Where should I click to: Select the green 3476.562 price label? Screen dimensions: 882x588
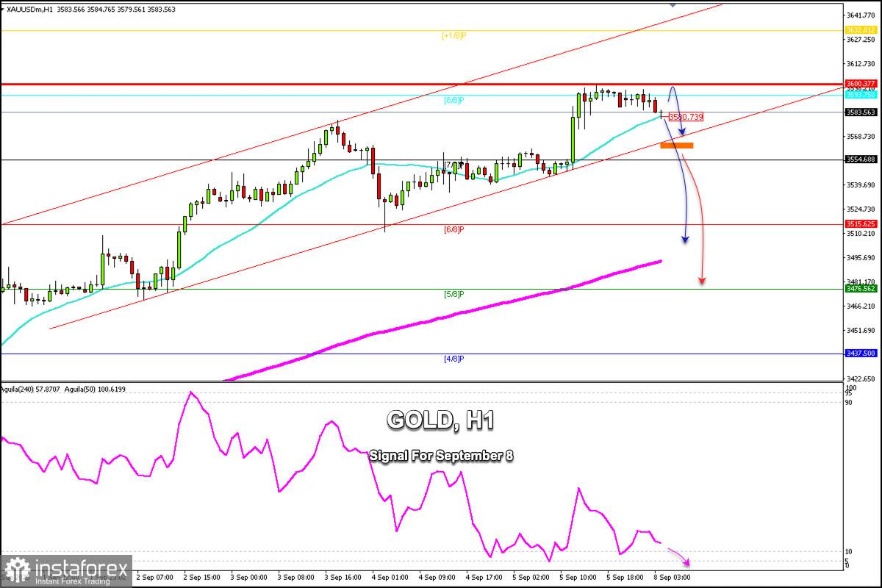(x=861, y=289)
